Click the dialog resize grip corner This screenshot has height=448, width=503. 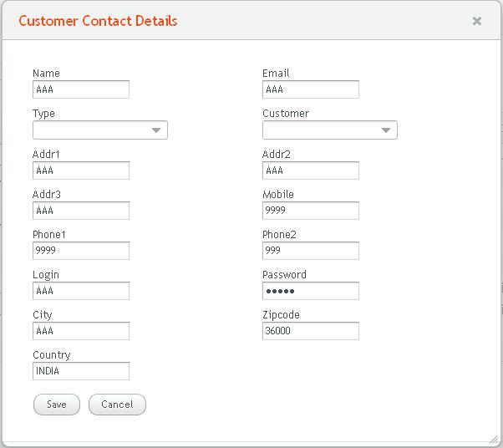tap(494, 440)
